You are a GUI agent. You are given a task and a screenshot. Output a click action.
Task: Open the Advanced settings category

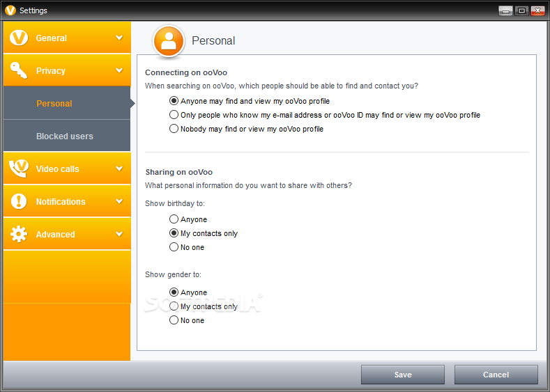click(67, 234)
